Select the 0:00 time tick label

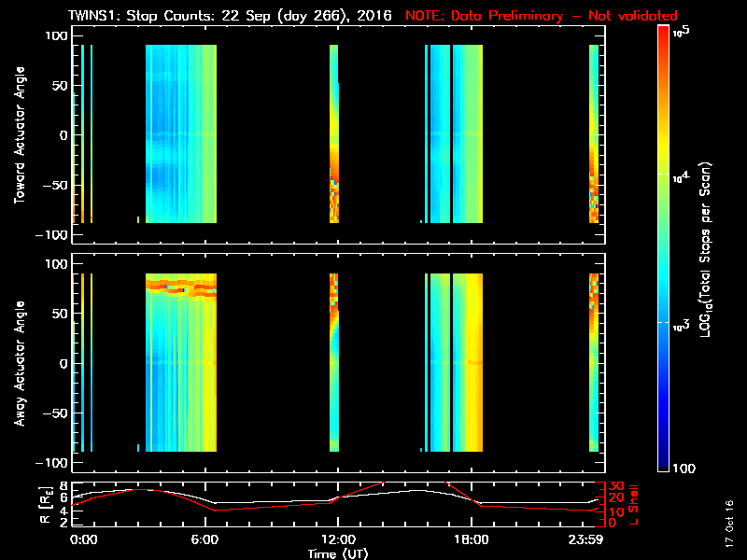click(83, 540)
